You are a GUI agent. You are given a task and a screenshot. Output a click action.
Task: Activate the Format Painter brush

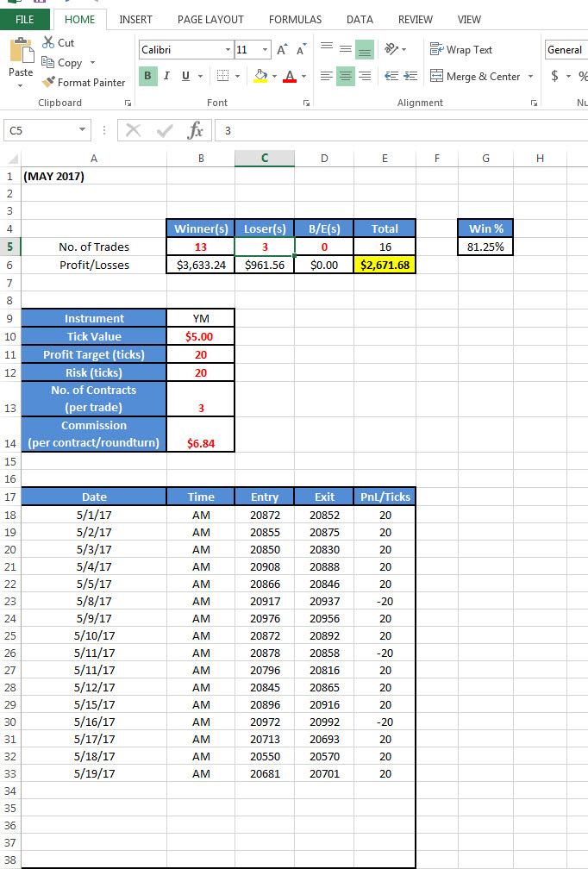point(84,82)
